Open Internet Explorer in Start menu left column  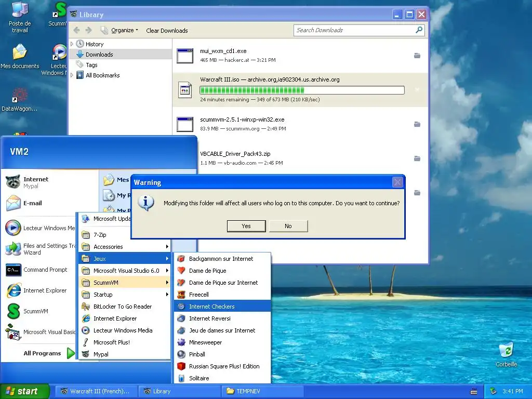(x=40, y=290)
